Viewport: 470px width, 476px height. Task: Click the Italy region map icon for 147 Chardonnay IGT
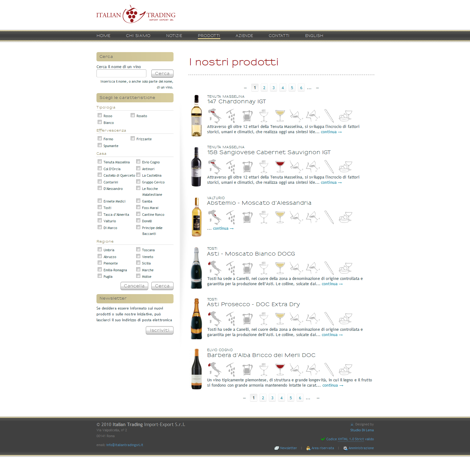(215, 116)
